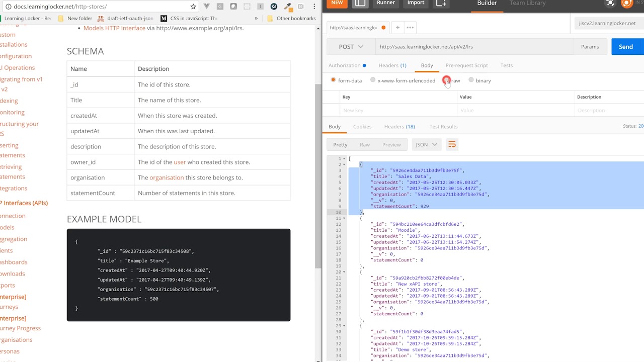644x362 pixels.
Task: Click the gray V-shaped extension icon
Action: pos(207,7)
